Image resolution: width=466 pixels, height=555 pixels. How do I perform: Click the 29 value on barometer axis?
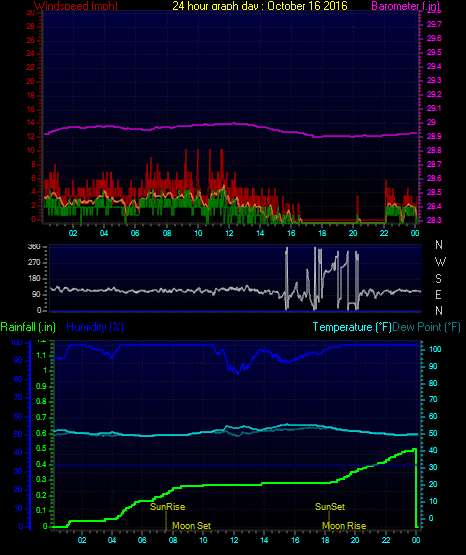coord(431,122)
